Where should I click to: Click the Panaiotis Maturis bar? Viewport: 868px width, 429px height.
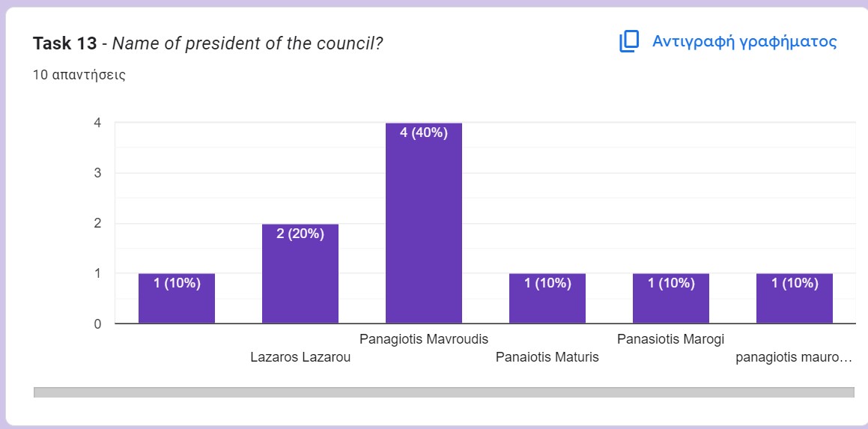(547, 299)
